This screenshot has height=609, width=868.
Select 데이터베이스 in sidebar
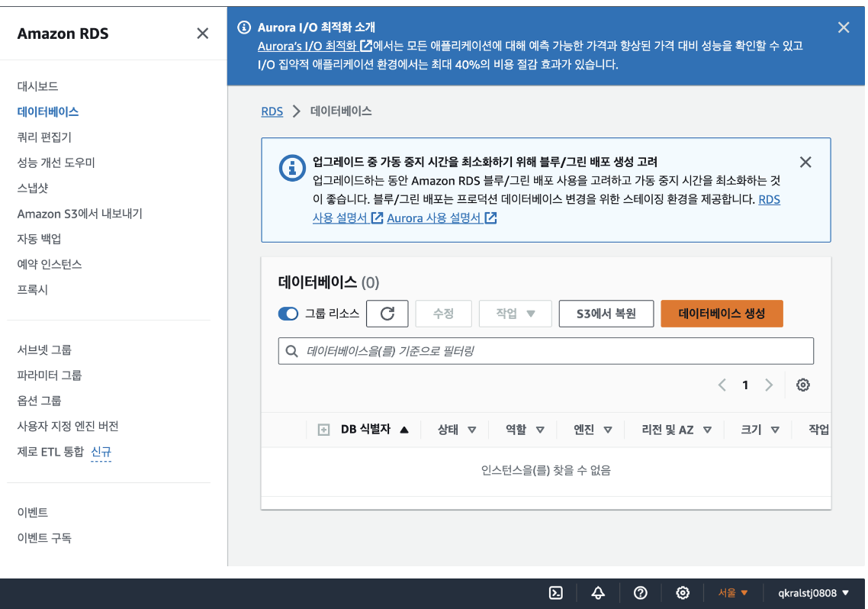point(47,112)
